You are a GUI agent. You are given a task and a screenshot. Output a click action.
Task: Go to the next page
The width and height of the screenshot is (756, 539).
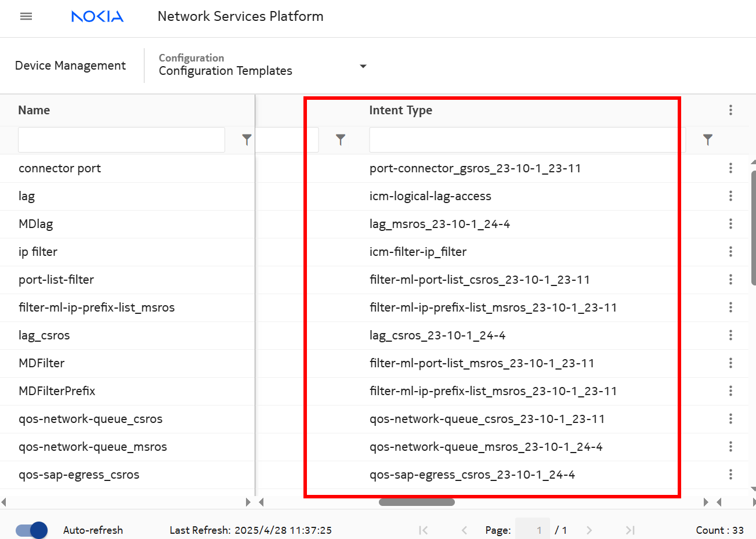(x=589, y=530)
